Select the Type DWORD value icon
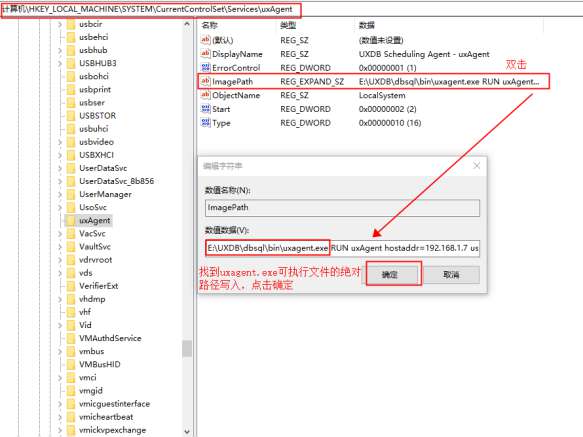The width and height of the screenshot is (583, 437). [x=205, y=123]
